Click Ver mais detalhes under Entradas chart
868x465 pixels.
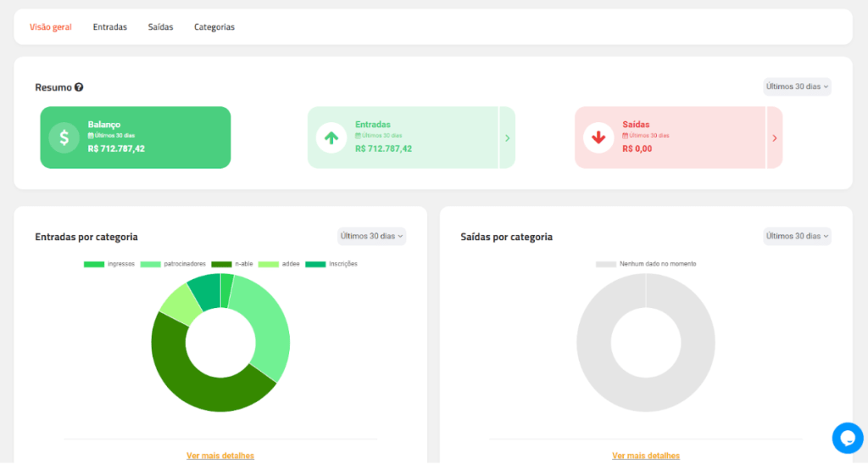pos(220,456)
